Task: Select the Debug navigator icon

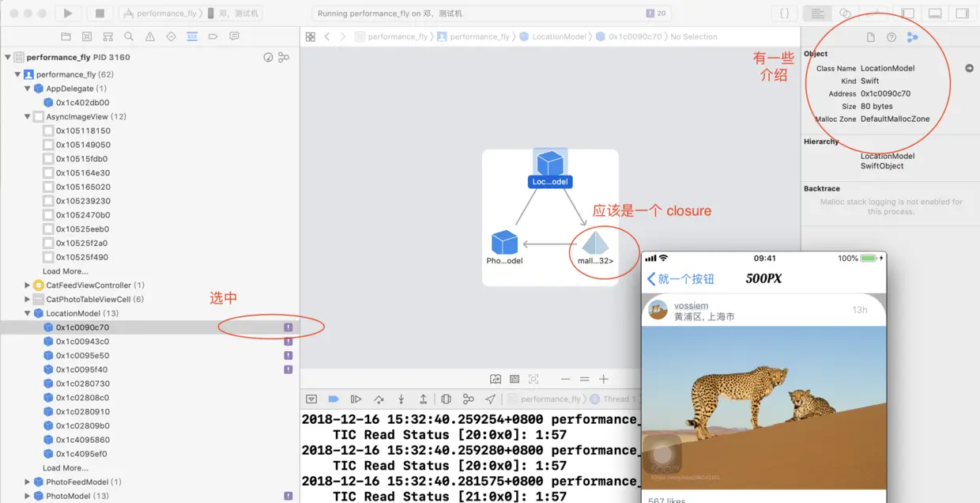Action: [192, 36]
